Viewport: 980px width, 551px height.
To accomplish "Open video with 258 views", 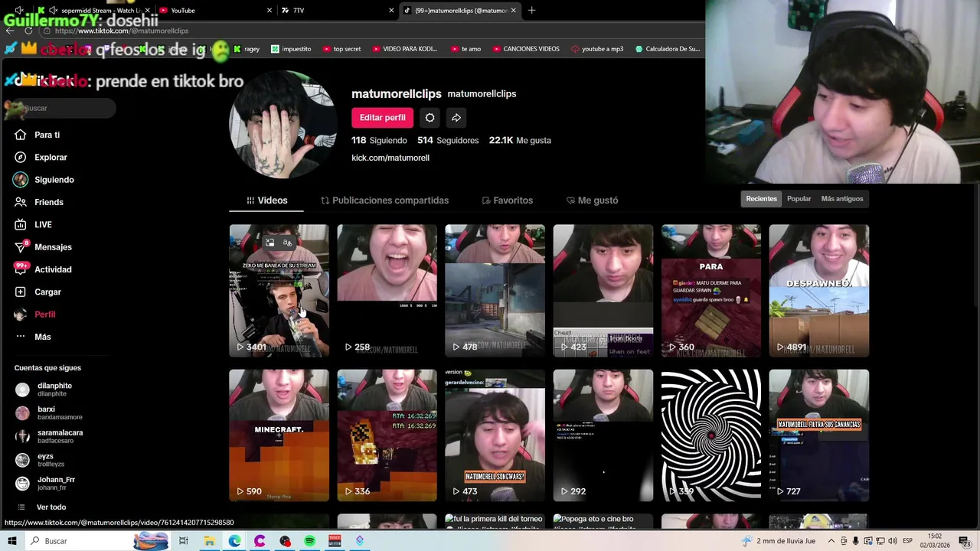I will coord(387,291).
